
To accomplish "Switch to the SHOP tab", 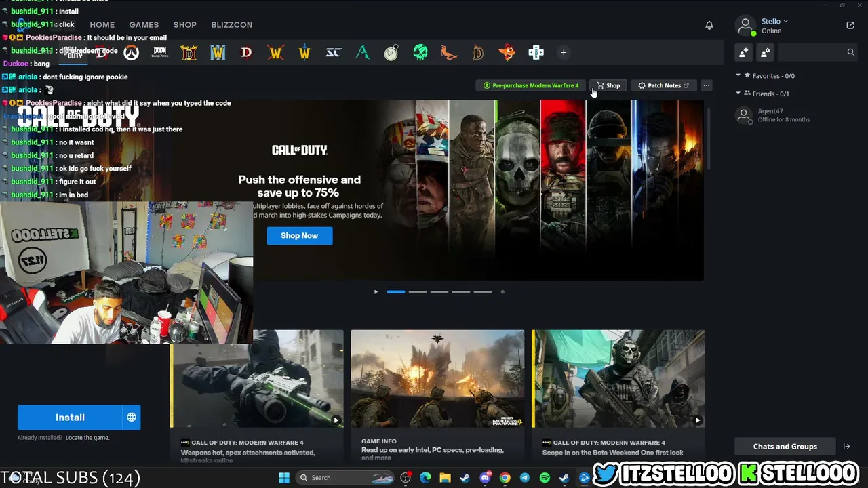I will pyautogui.click(x=185, y=25).
